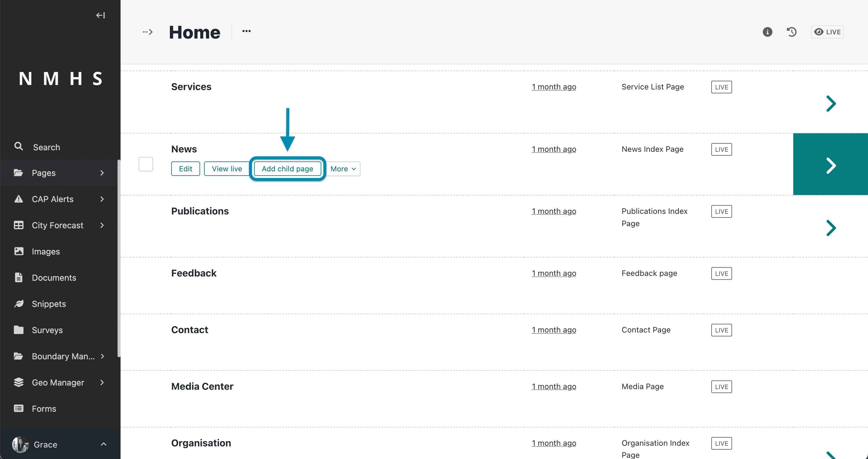Collapse the sidebar with the arrow icon
Viewport: 868px width, 459px height.
tap(100, 15)
